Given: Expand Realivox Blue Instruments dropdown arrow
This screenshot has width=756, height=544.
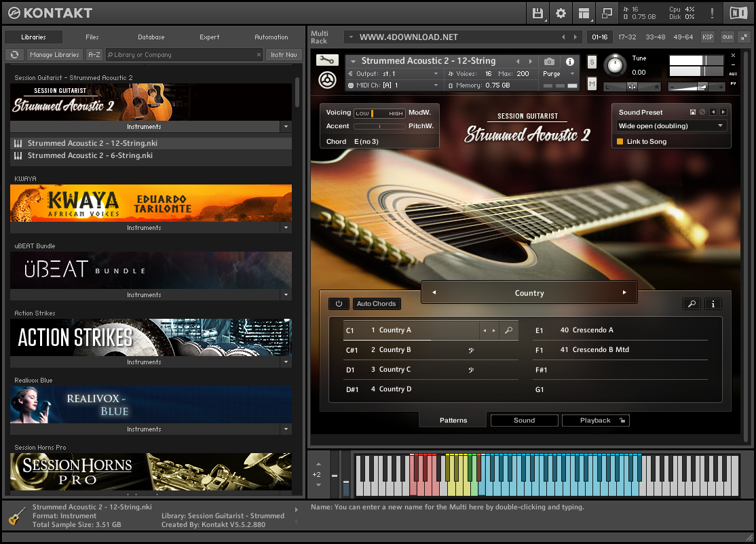Looking at the screenshot, I should 286,429.
